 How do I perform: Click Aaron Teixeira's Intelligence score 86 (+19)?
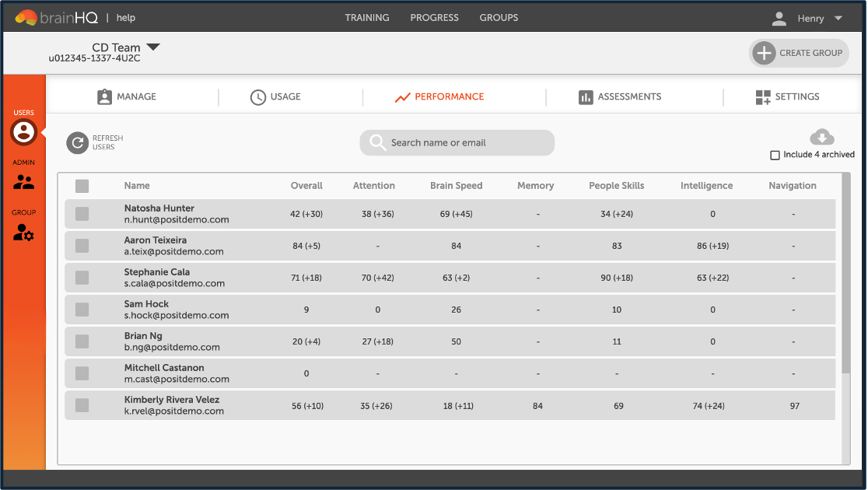point(712,246)
